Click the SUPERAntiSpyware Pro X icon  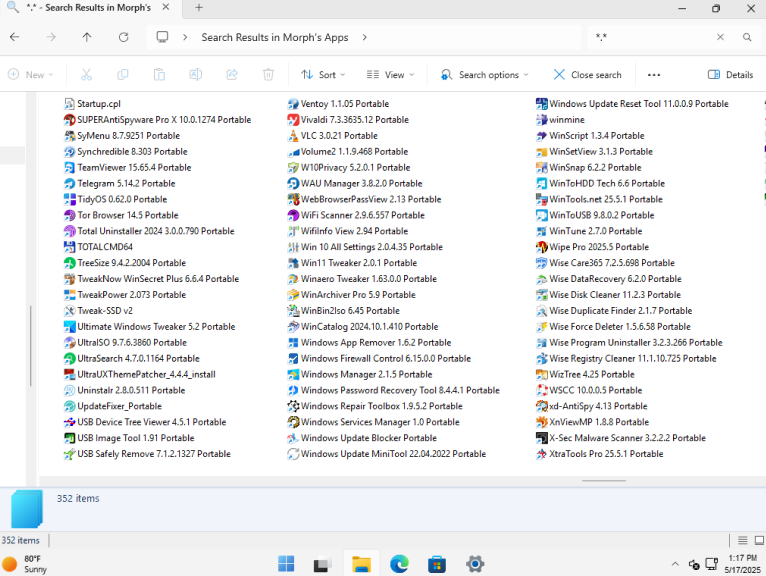pyautogui.click(x=69, y=120)
